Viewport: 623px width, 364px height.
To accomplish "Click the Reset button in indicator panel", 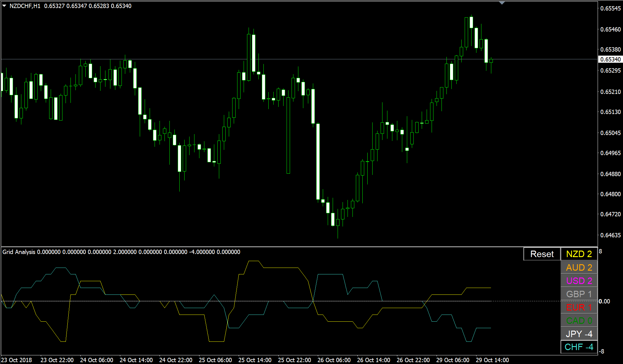I will (x=542, y=254).
